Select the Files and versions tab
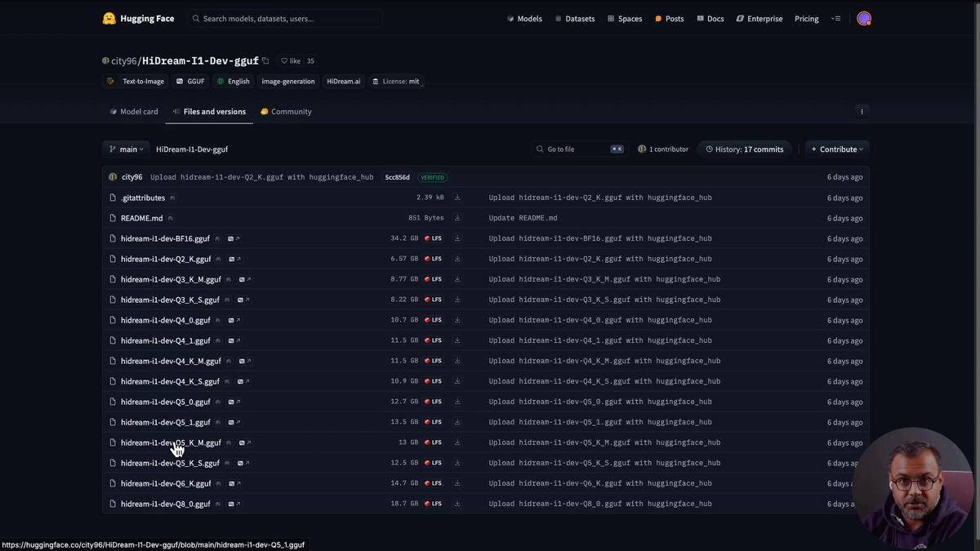The width and height of the screenshot is (980, 551). (x=209, y=112)
